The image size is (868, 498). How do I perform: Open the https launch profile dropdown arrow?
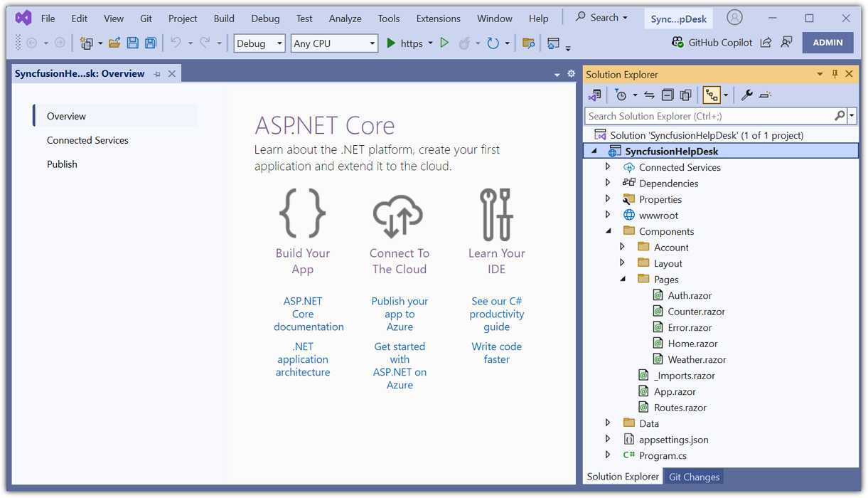click(x=431, y=43)
